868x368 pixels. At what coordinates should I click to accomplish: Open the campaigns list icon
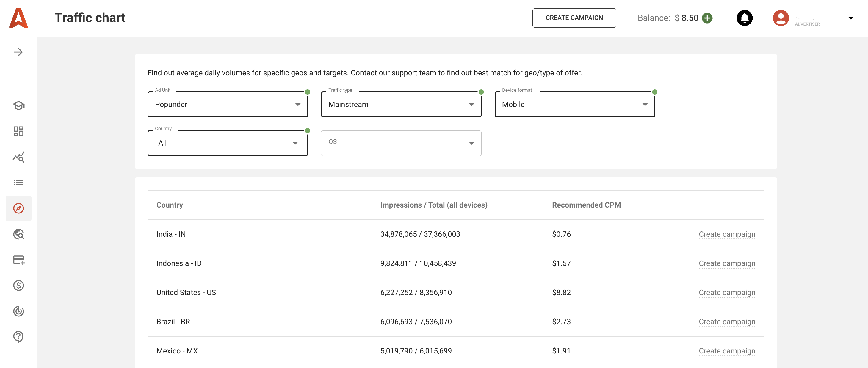point(18,183)
